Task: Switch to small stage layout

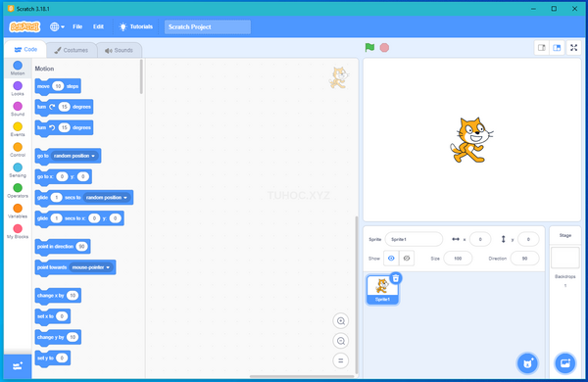Action: [542, 48]
